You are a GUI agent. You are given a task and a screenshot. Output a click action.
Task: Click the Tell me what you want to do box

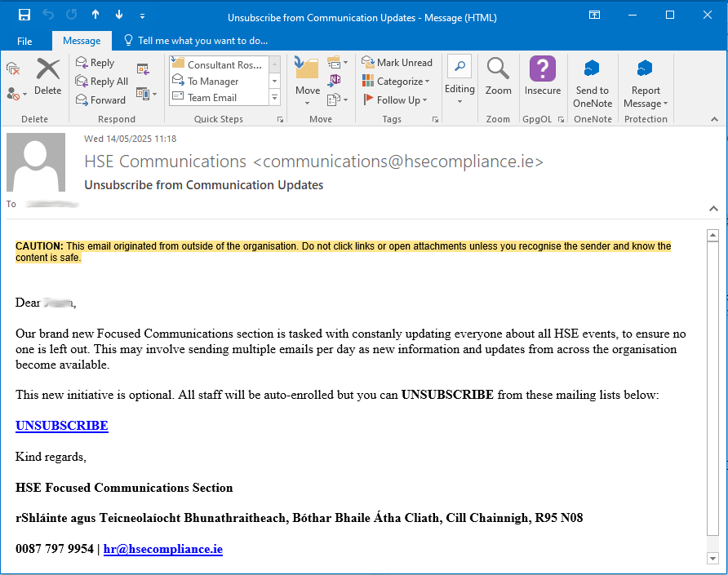(x=196, y=41)
